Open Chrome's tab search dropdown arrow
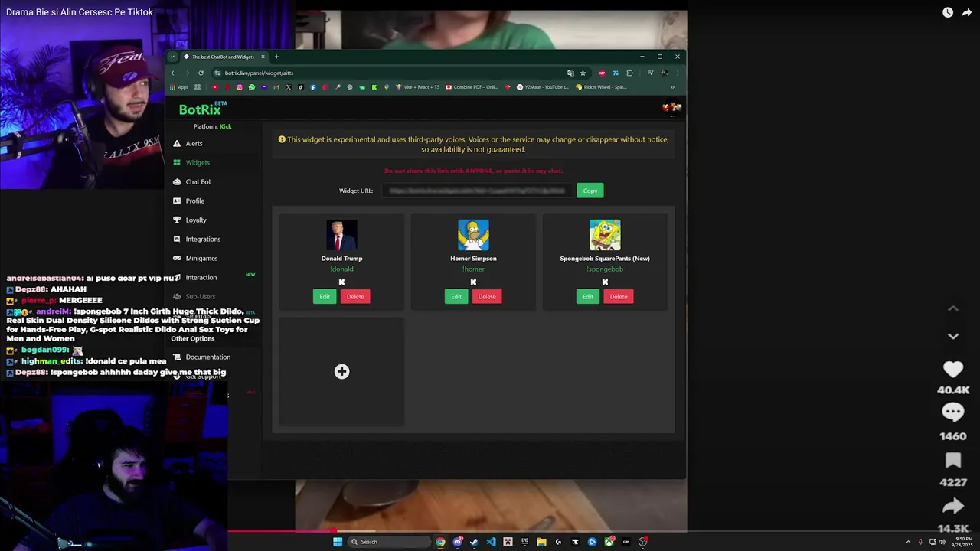This screenshot has height=551, width=980. [172, 57]
